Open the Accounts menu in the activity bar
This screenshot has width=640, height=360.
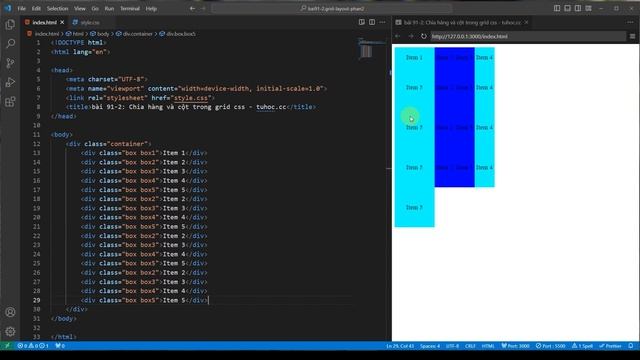click(x=10, y=312)
